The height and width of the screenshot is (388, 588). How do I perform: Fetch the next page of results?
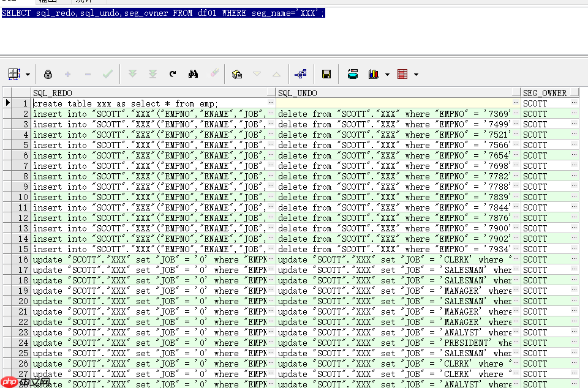tap(132, 74)
